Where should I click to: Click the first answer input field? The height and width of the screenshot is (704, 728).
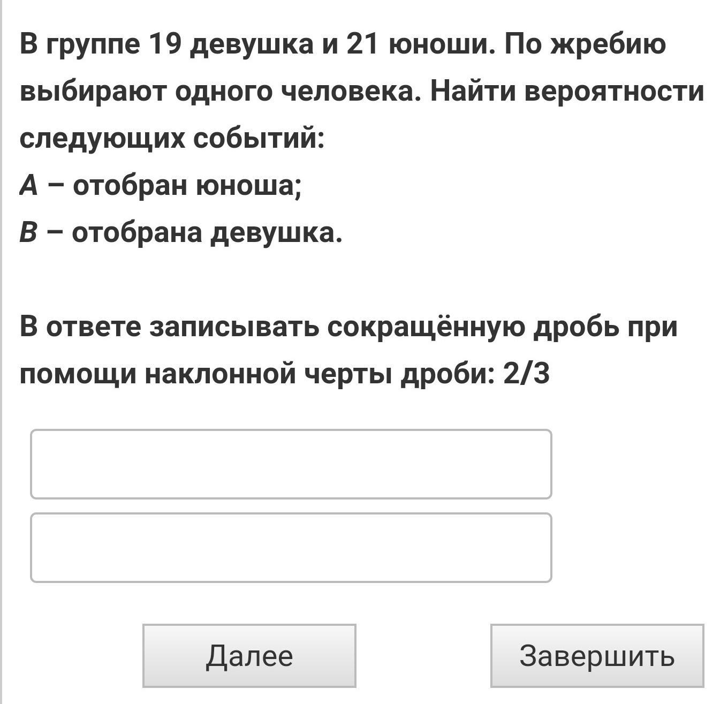click(x=291, y=464)
